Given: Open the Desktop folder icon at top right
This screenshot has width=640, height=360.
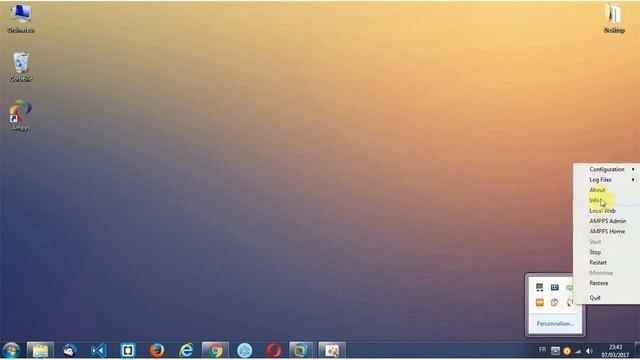Looking at the screenshot, I should click(614, 19).
